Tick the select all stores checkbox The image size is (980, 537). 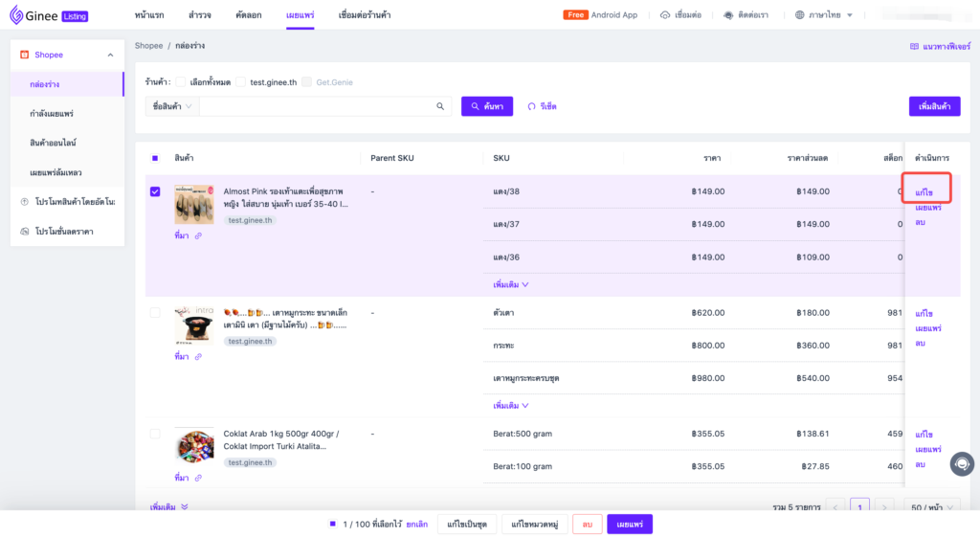180,82
